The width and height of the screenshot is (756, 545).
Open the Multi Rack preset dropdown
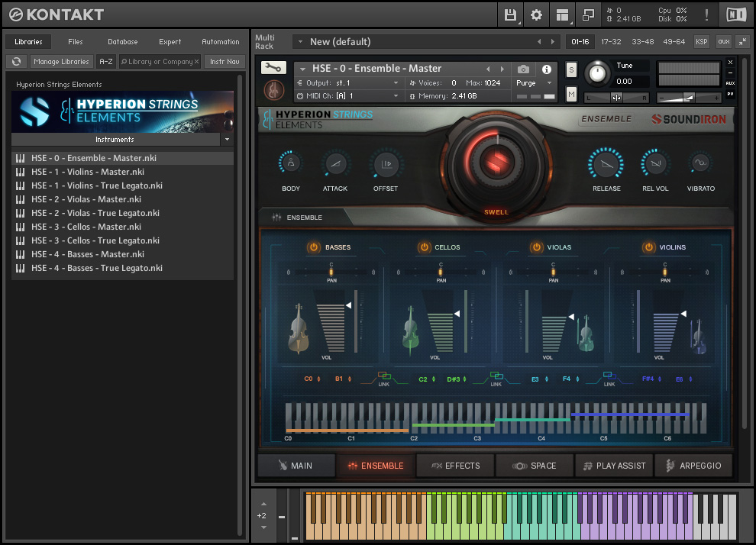300,42
